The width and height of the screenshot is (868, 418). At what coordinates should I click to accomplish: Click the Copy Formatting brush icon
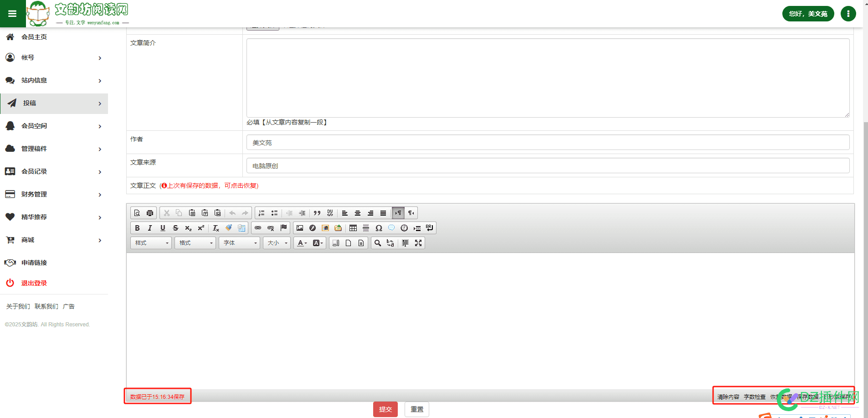point(229,228)
